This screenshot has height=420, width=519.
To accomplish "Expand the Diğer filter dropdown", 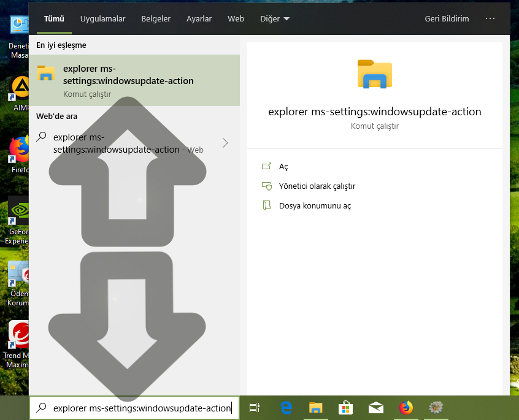I will (274, 19).
